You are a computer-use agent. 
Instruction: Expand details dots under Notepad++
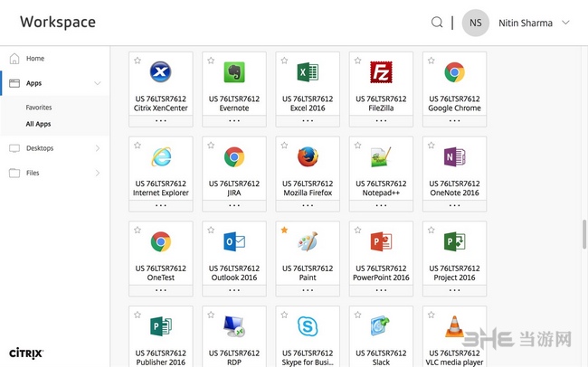pyautogui.click(x=381, y=205)
